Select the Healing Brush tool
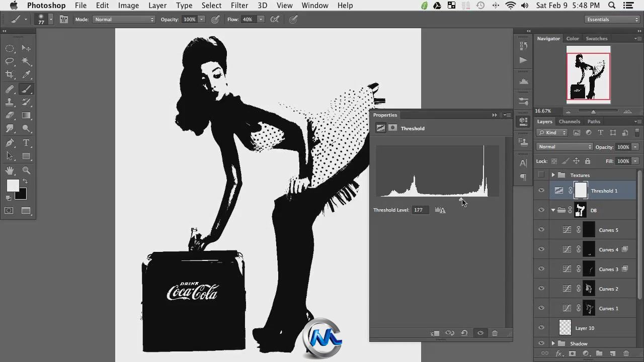This screenshot has height=362, width=644. [x=10, y=89]
